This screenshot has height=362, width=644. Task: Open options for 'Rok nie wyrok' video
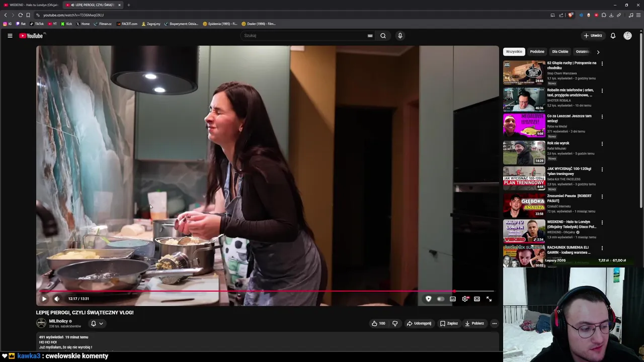(x=602, y=144)
